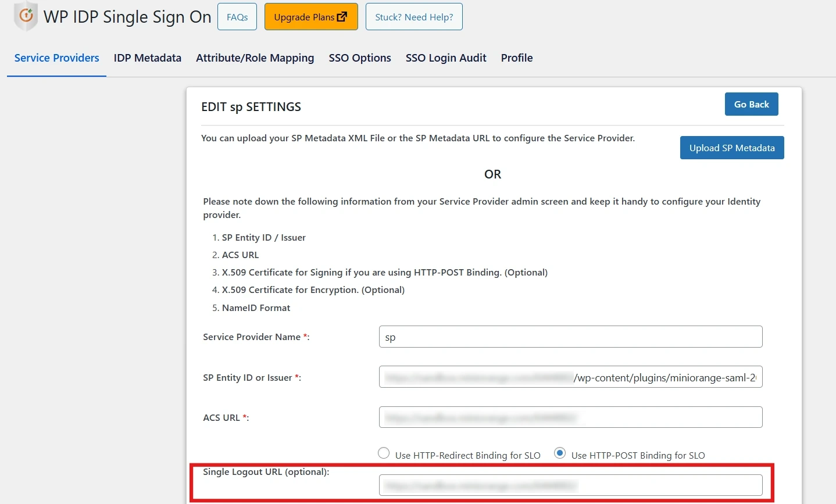Switch to the SSO Options tab
This screenshot has width=836, height=504.
pyautogui.click(x=360, y=58)
